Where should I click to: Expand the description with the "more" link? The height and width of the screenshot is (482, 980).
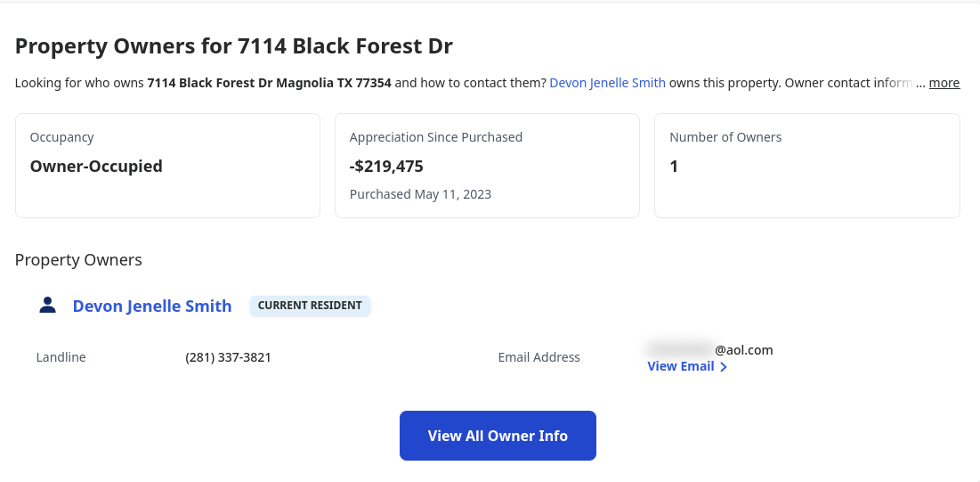coord(944,83)
